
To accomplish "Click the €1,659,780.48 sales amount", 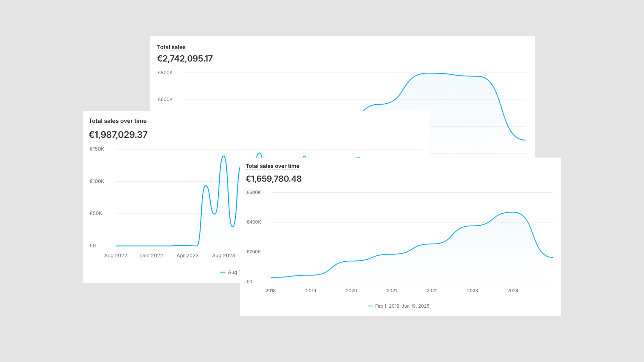I will click(x=274, y=179).
